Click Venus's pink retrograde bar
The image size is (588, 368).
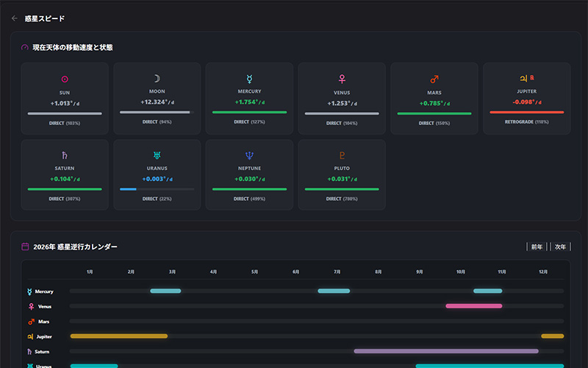(x=473, y=305)
